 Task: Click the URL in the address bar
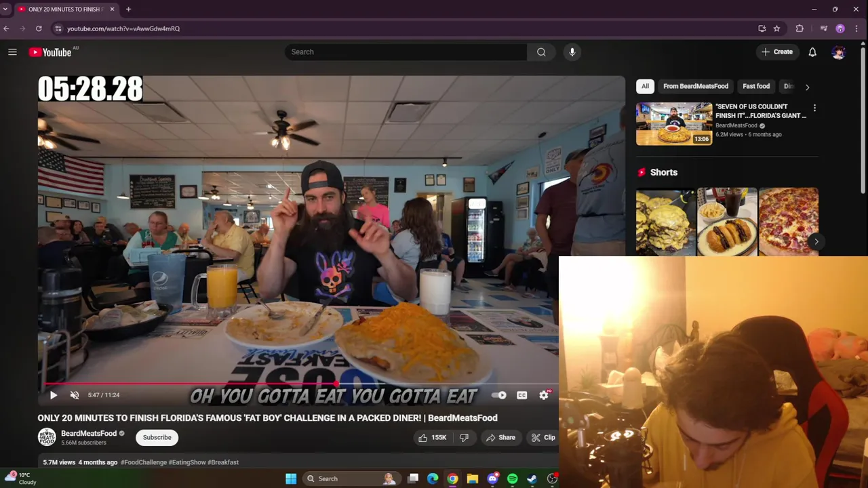[123, 28]
